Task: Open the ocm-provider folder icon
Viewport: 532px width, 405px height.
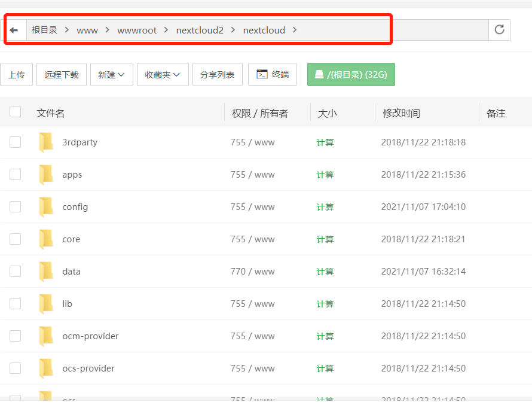Action: (46, 336)
